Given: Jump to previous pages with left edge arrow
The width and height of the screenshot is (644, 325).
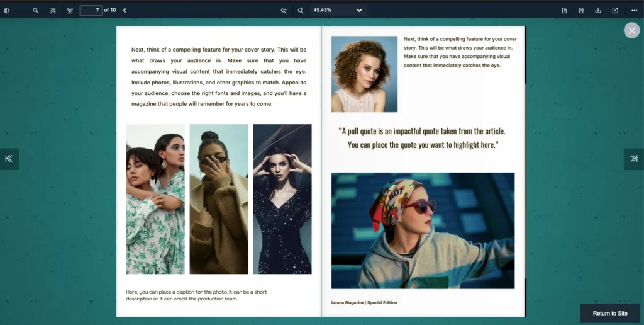Looking at the screenshot, I should pos(9,159).
